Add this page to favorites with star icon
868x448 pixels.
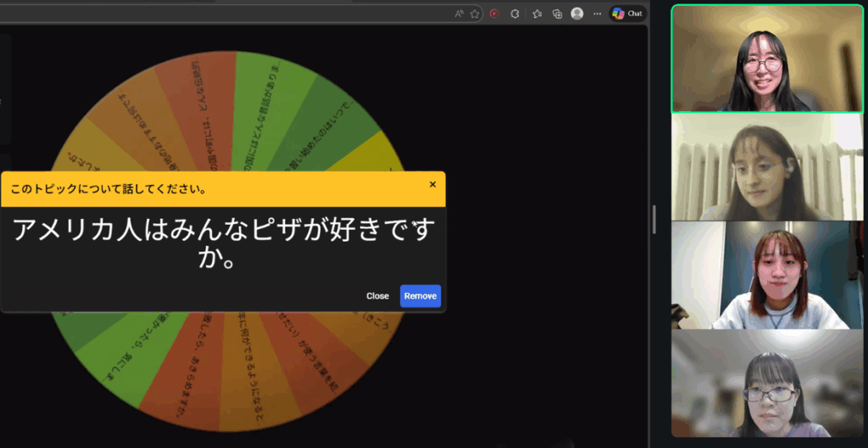[x=475, y=14]
